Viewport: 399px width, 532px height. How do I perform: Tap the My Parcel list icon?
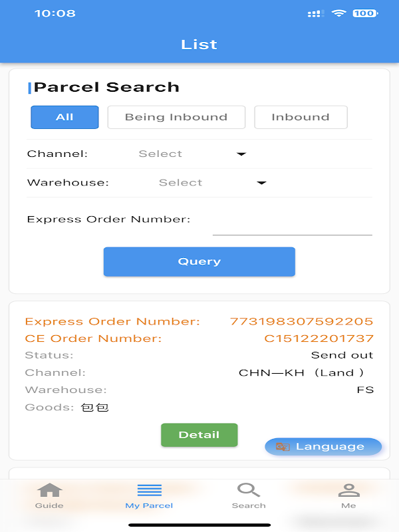[149, 491]
